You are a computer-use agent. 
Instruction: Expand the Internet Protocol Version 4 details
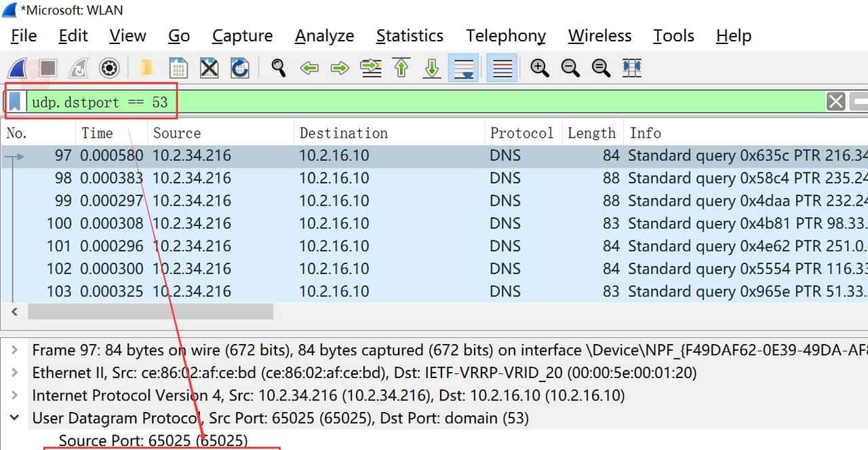[15, 395]
